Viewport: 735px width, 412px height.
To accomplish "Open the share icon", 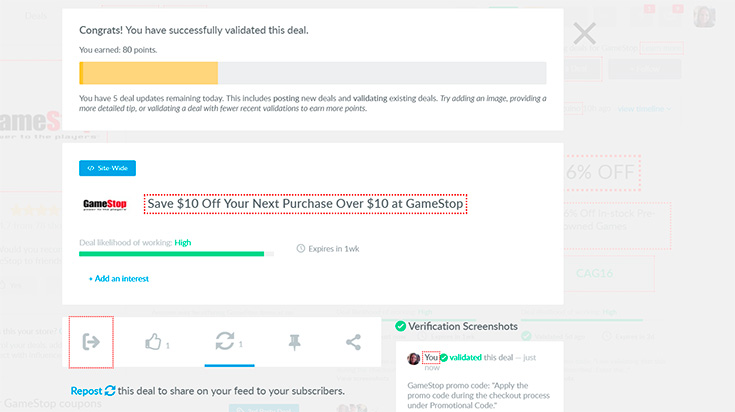I will (353, 342).
